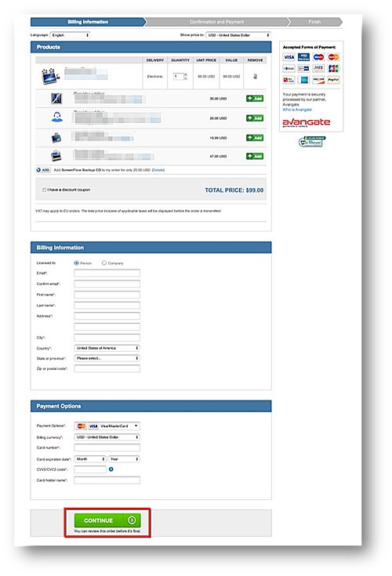Click the PayPal payment logo

(333, 80)
